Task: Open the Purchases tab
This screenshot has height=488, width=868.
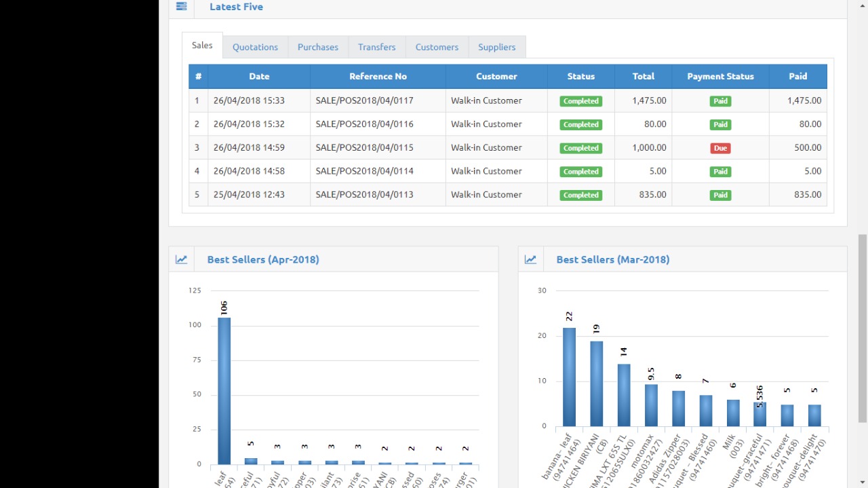Action: pos(317,47)
